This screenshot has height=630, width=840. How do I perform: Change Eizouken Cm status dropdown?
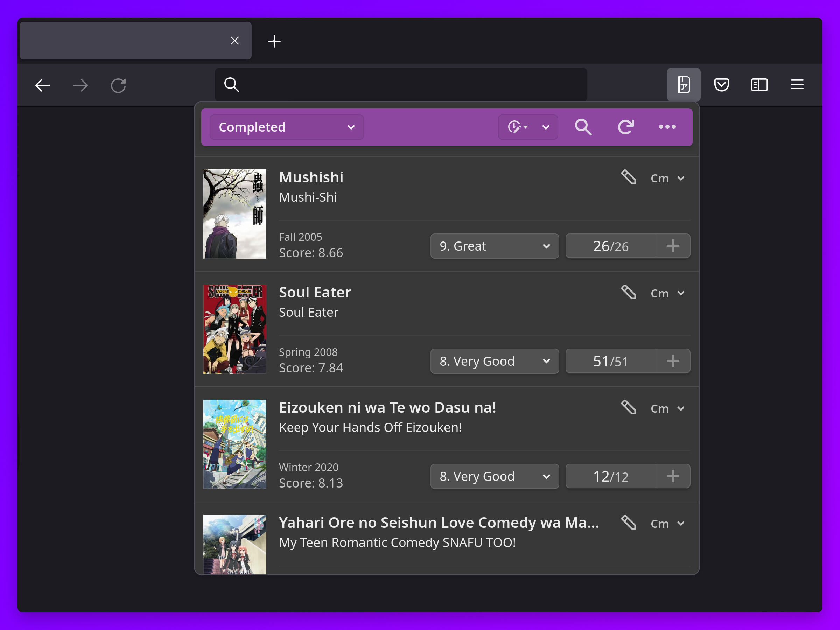click(x=667, y=408)
